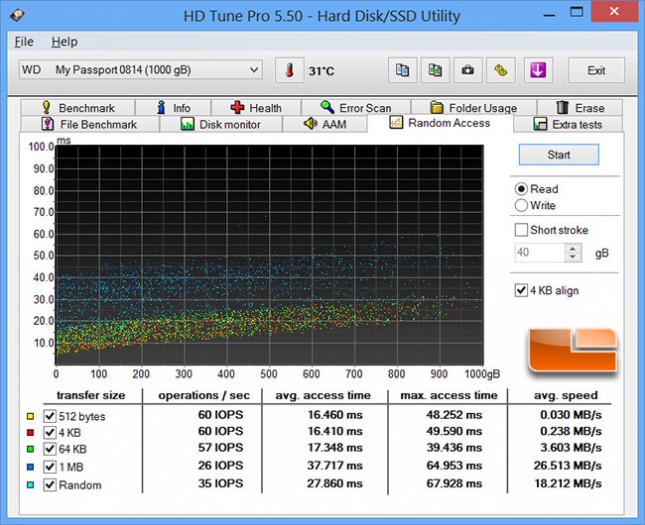This screenshot has width=645, height=525.
Task: Click the copy info to clipboard icon
Action: click(402, 70)
